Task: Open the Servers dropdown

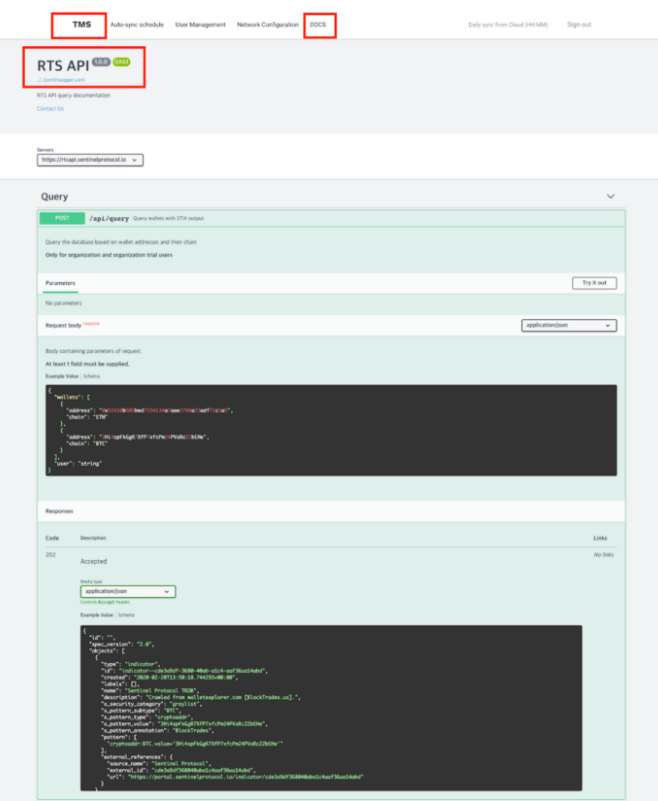Action: pos(91,159)
